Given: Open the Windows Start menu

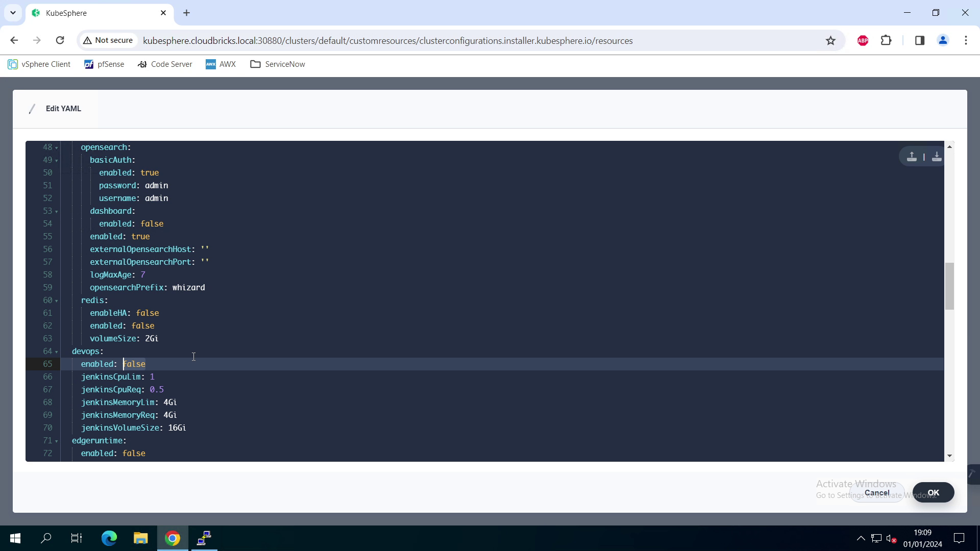Looking at the screenshot, I should 15,538.
